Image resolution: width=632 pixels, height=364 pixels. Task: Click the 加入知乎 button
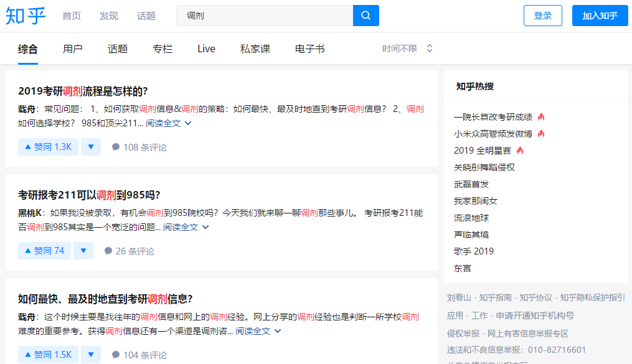pos(600,16)
